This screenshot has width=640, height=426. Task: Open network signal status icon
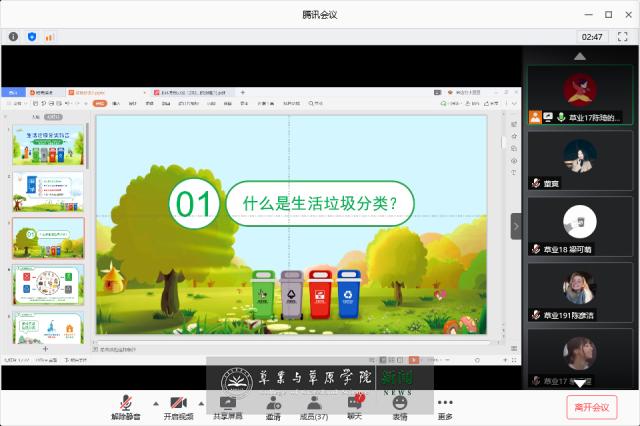click(49, 36)
